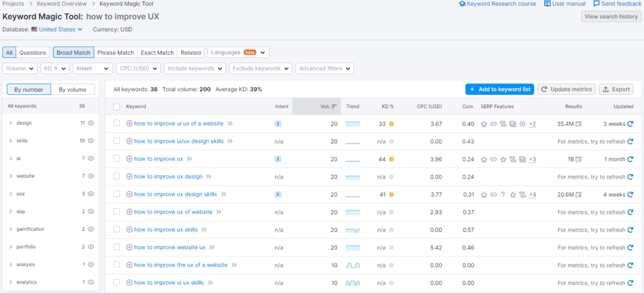Show +4 more SERP features for ux design skills
The height and width of the screenshot is (293, 644).
[x=533, y=194]
